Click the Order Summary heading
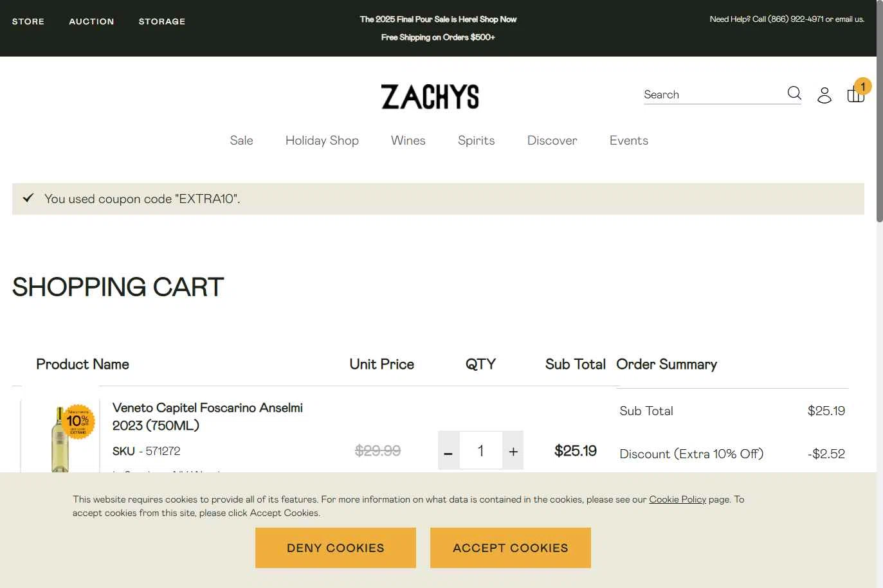The width and height of the screenshot is (883, 588). click(x=667, y=364)
